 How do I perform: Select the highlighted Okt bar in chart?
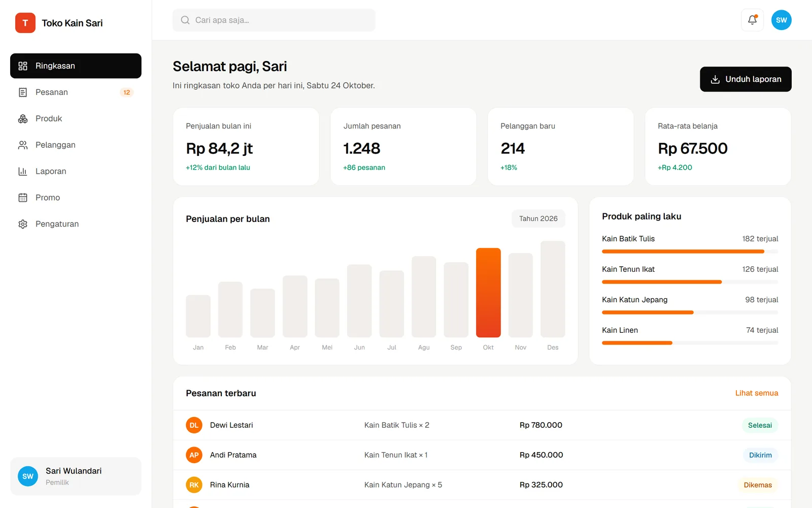point(488,293)
